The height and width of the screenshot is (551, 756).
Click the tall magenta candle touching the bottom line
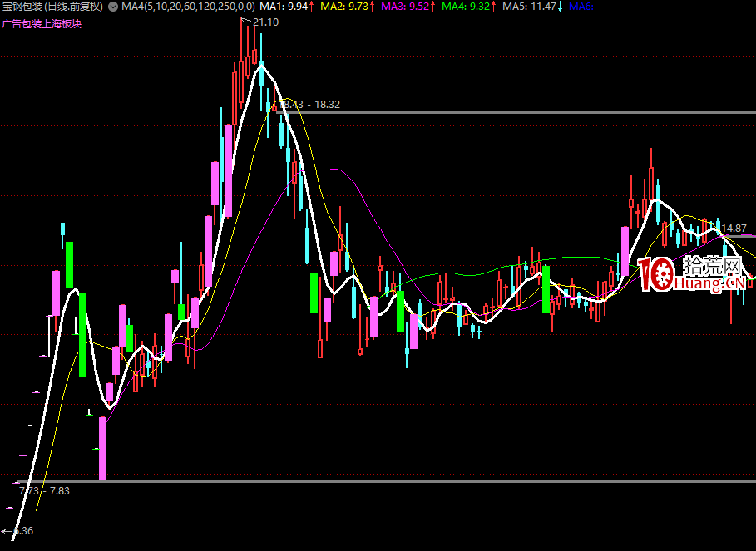pyautogui.click(x=103, y=448)
